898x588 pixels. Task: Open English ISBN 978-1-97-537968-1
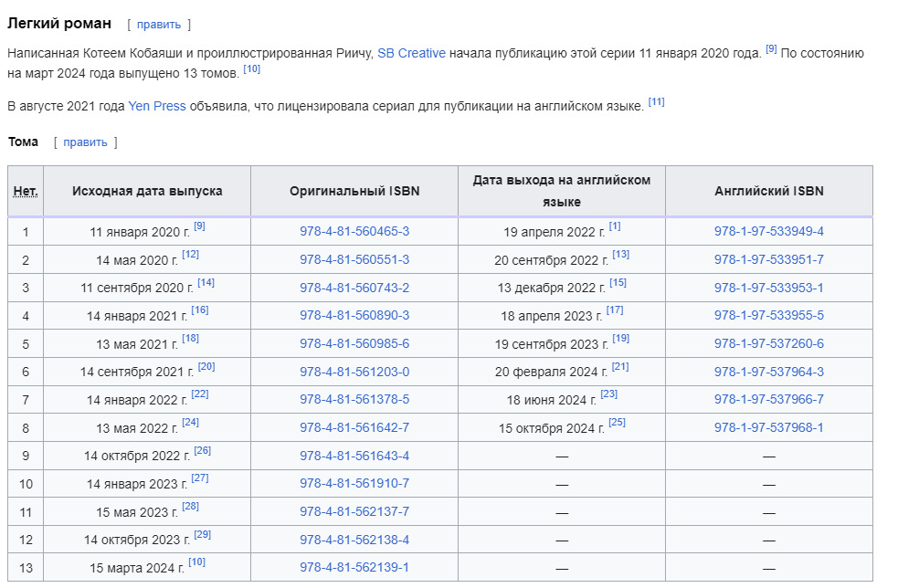(x=768, y=427)
